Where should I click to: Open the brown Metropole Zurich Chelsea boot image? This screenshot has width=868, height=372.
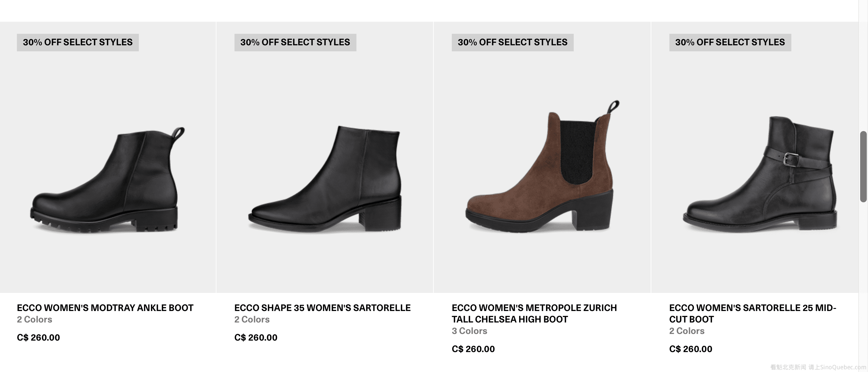pyautogui.click(x=542, y=168)
